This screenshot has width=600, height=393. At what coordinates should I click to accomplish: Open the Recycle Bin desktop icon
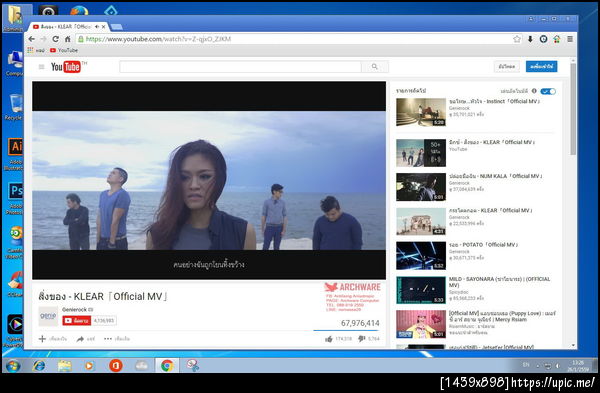(x=15, y=107)
